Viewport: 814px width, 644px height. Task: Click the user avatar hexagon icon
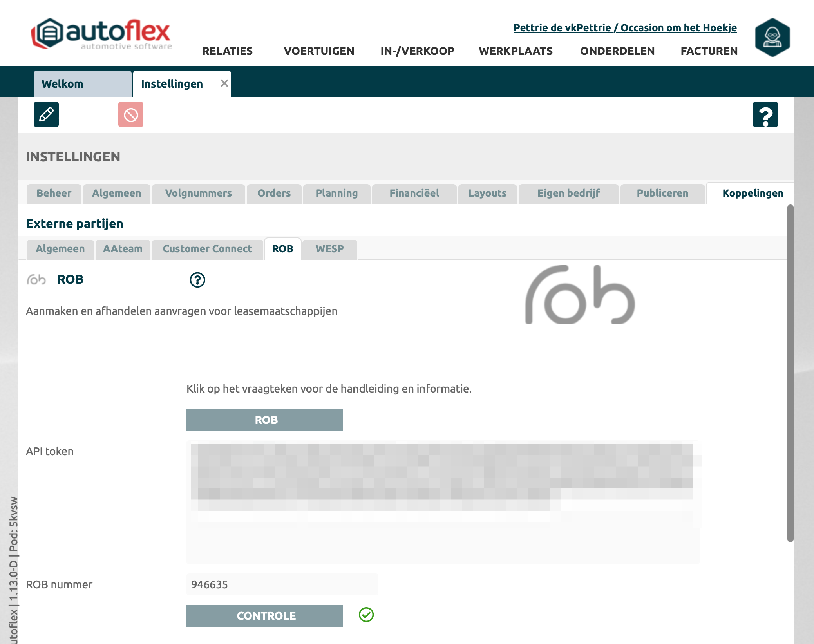[x=772, y=37]
